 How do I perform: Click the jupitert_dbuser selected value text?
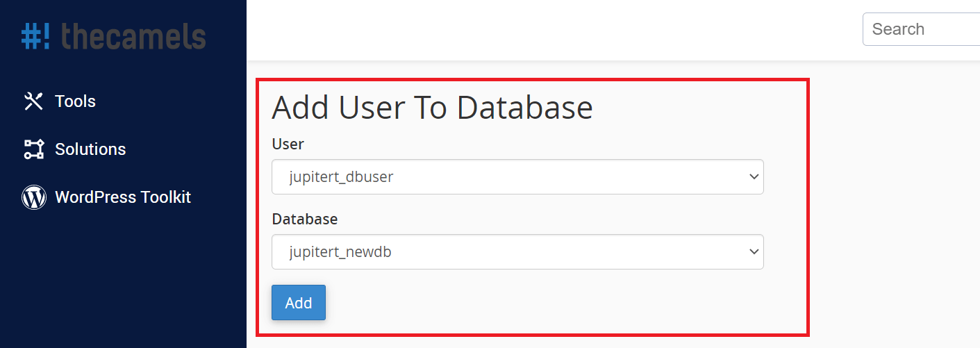click(341, 177)
